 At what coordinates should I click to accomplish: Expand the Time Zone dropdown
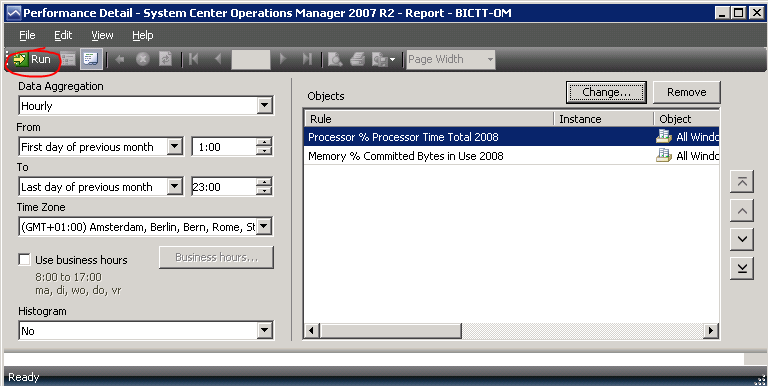(264, 227)
